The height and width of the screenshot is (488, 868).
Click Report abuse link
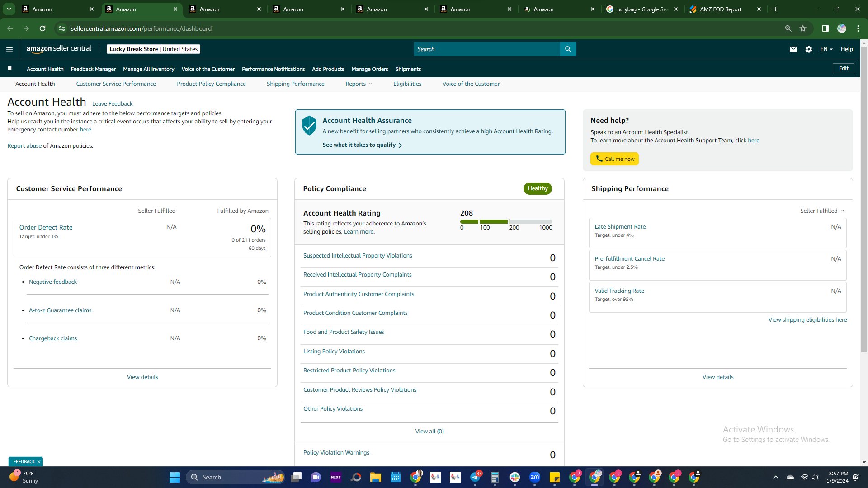tap(24, 146)
